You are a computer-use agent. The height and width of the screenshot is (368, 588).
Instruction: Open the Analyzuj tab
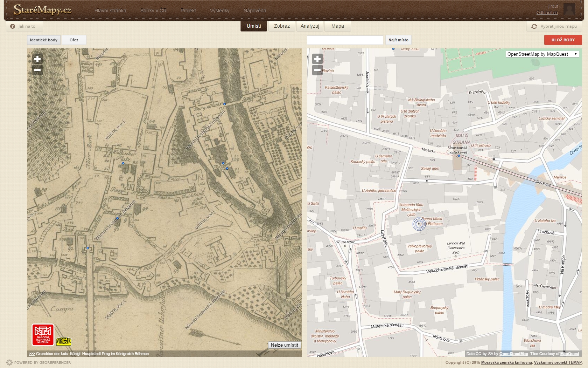point(310,26)
